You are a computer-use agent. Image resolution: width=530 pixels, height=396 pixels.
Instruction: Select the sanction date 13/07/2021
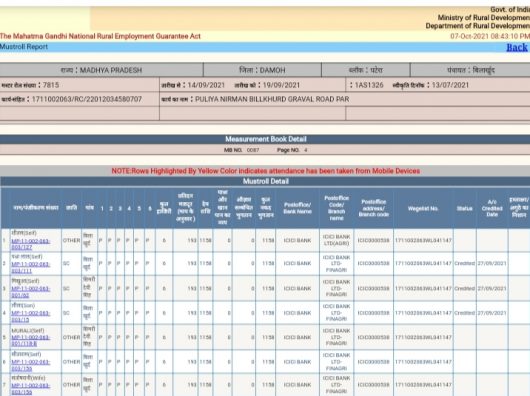(450, 85)
